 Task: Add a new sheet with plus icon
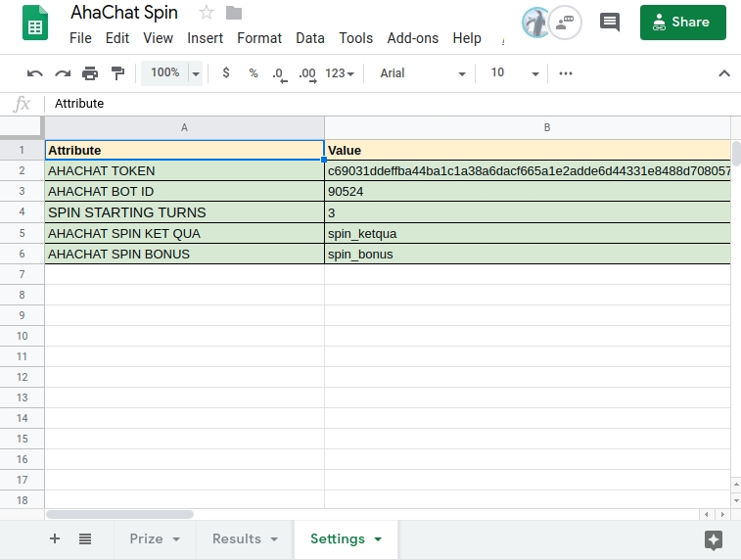[x=55, y=538]
